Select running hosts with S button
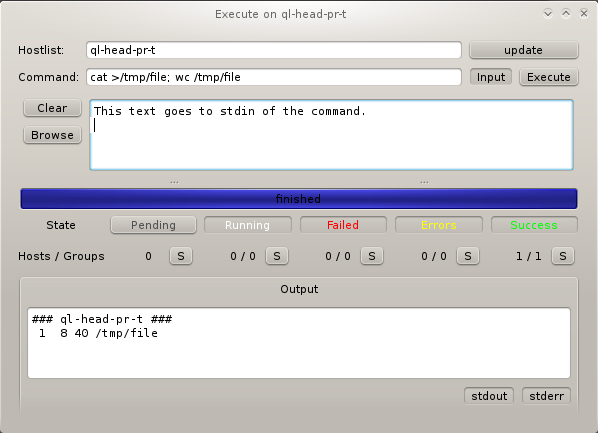 tap(277, 256)
